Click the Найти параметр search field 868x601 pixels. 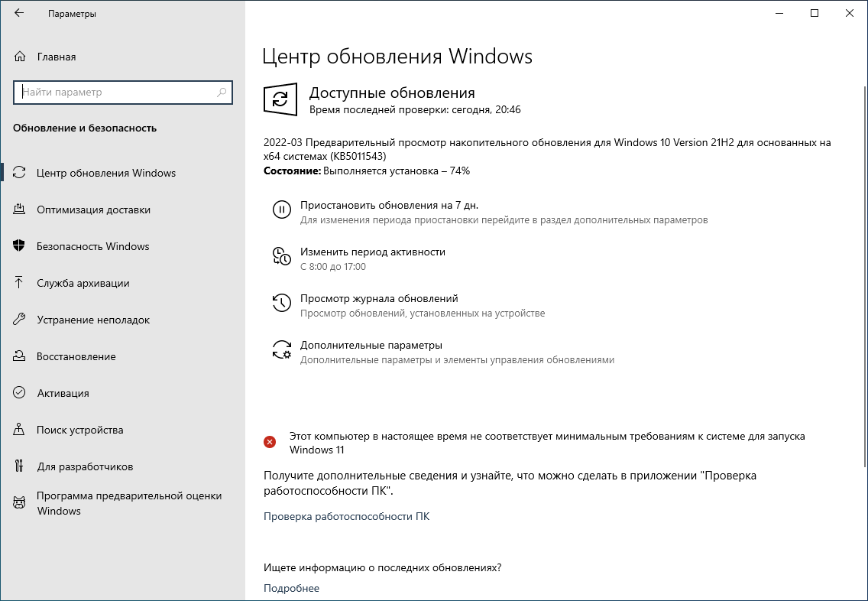click(122, 93)
